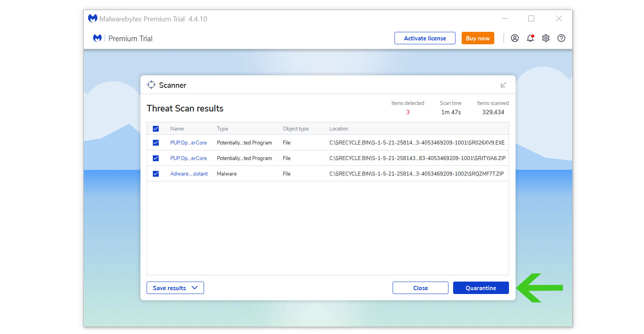
Task: Open the Adware....sistant threat link
Action: [189, 174]
